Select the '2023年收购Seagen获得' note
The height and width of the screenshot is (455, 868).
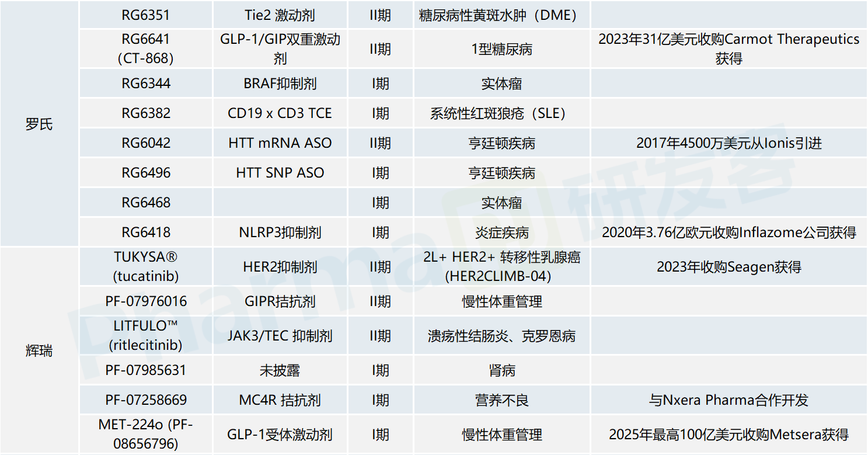click(729, 267)
